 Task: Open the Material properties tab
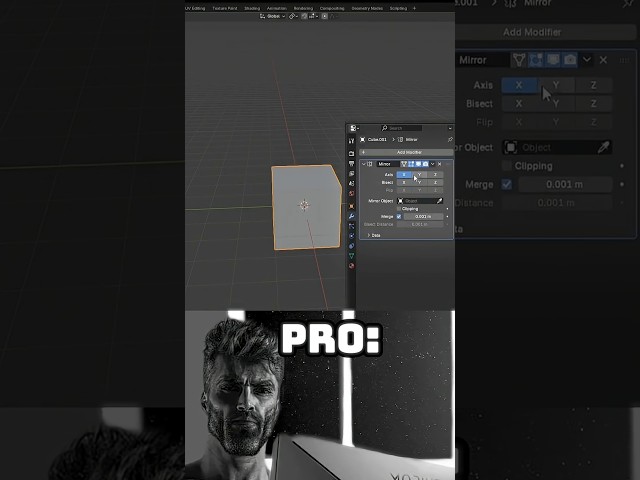pos(351,266)
